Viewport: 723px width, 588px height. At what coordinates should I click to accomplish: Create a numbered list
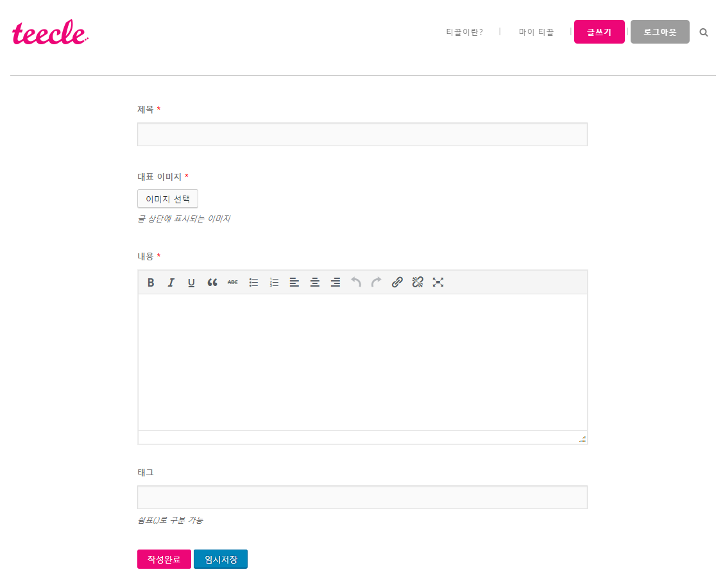[274, 282]
